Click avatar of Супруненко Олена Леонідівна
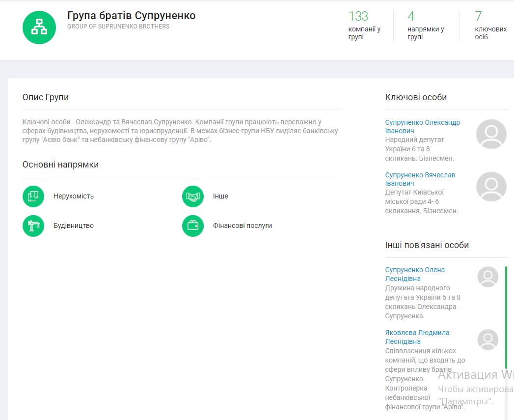The height and width of the screenshot is (420, 514). [487, 277]
